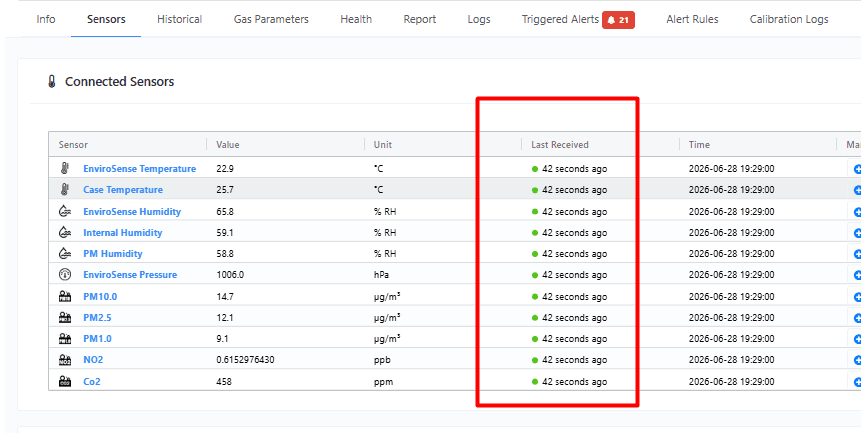Open the Gas Parameters tab
The width and height of the screenshot is (866, 433).
point(271,19)
